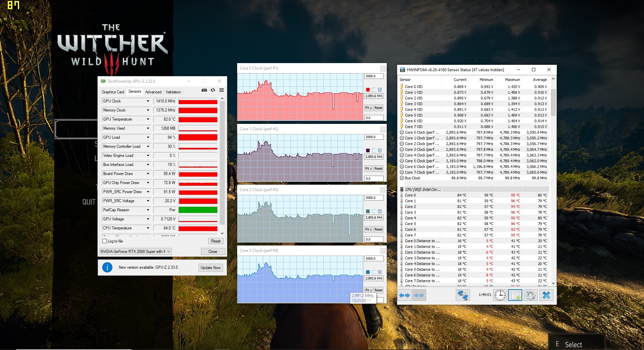Open the GPU-Z hamburger menu
This screenshot has width=644, height=350.
point(221,90)
